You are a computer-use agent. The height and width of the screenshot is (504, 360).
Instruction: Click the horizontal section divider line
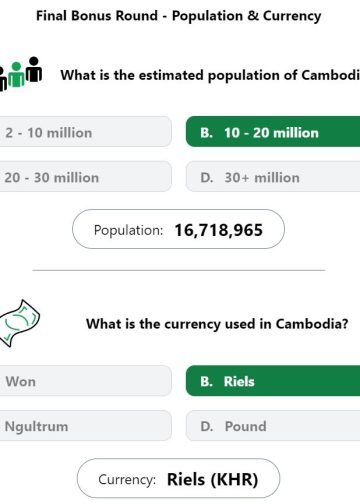coord(179,270)
